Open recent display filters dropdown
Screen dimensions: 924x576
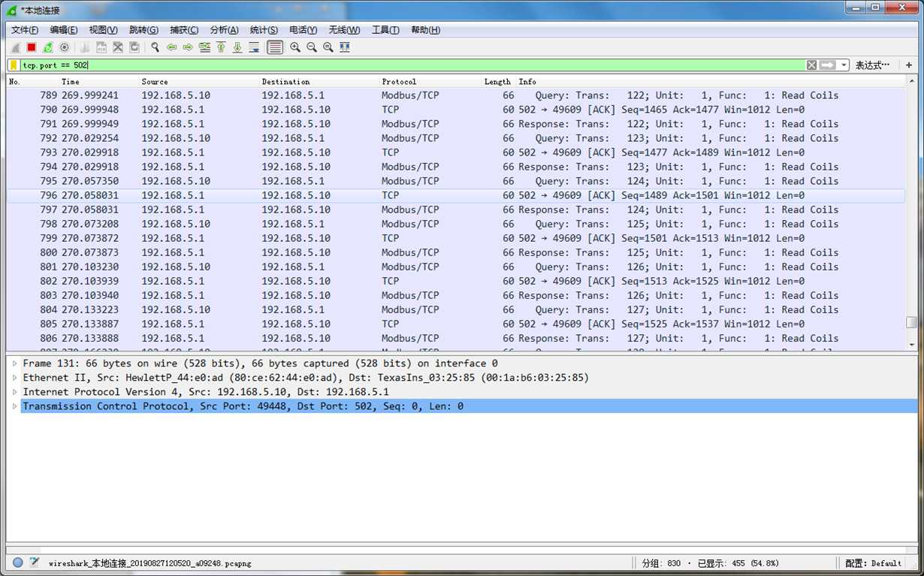click(x=844, y=65)
